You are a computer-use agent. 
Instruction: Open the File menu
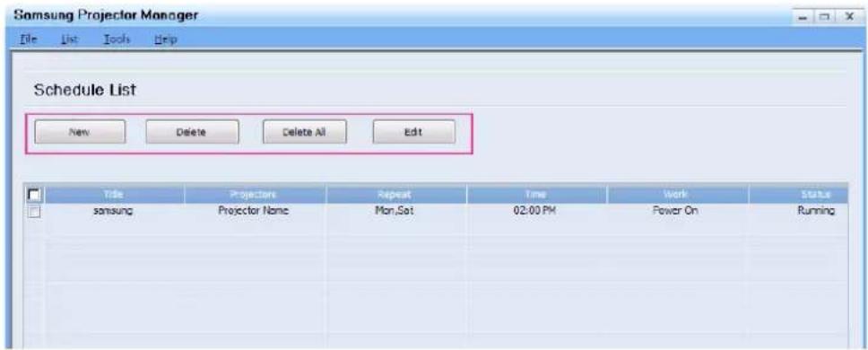coord(27,39)
